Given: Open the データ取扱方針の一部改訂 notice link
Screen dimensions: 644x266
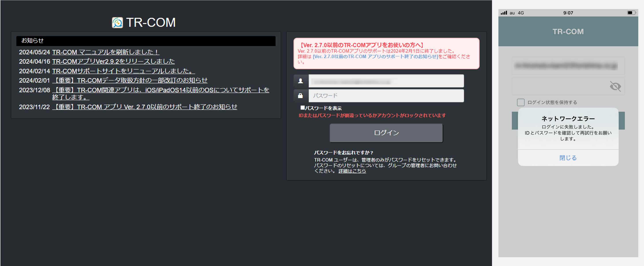Looking at the screenshot, I should click(x=130, y=80).
